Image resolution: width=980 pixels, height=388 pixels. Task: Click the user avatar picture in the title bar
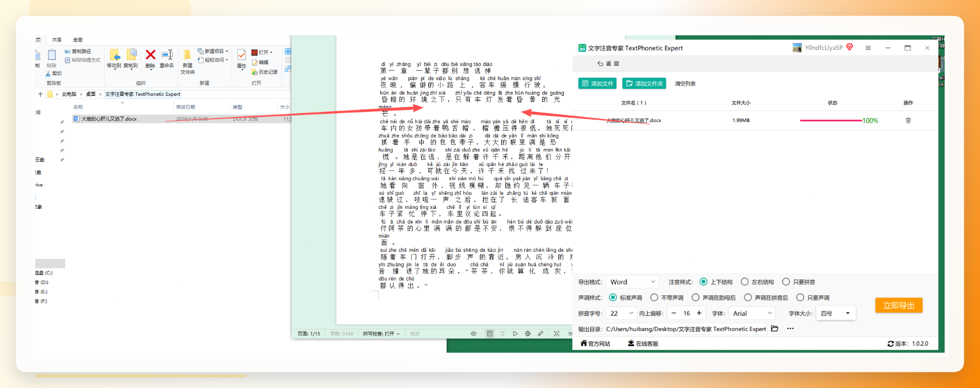(x=797, y=48)
